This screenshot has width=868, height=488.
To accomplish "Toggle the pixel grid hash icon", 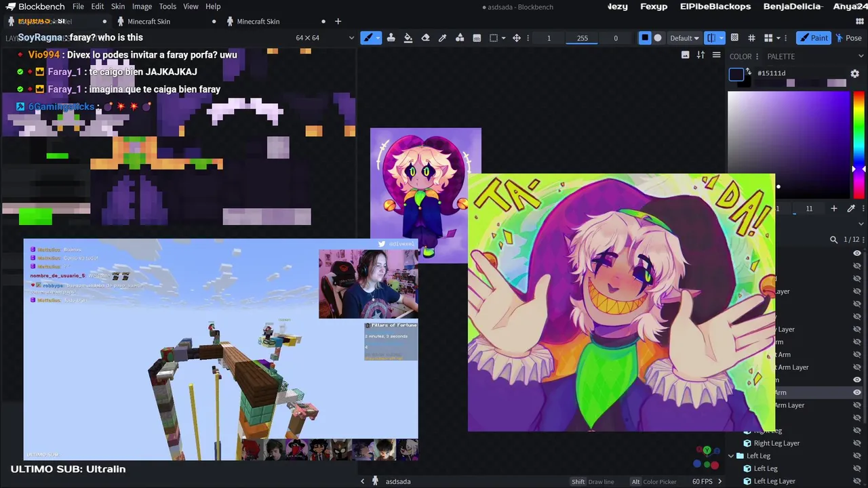I will pyautogui.click(x=752, y=38).
